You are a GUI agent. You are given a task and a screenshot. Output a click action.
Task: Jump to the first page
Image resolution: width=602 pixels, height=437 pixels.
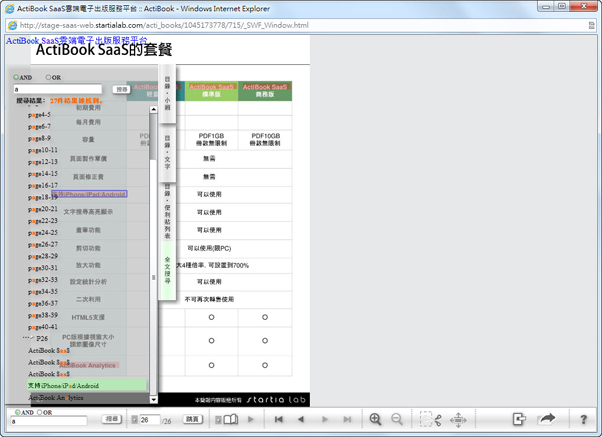coord(279,419)
